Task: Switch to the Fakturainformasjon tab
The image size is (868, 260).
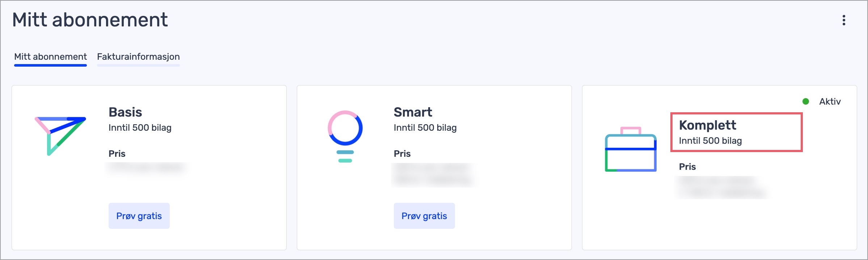Action: (138, 57)
